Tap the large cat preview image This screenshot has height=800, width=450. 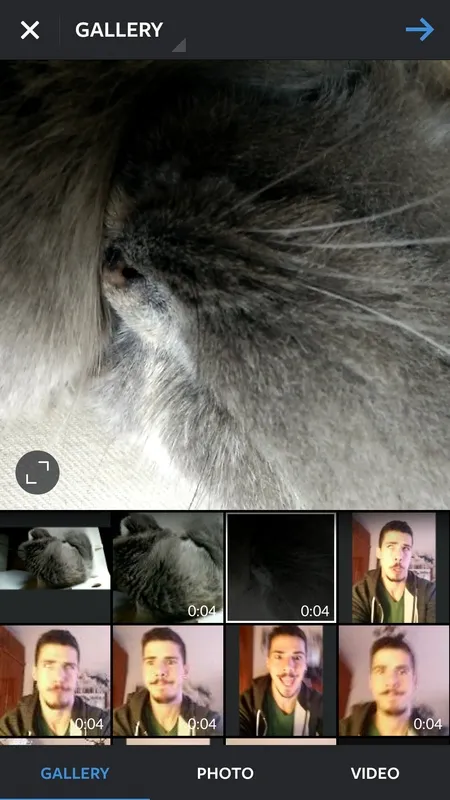(225, 285)
